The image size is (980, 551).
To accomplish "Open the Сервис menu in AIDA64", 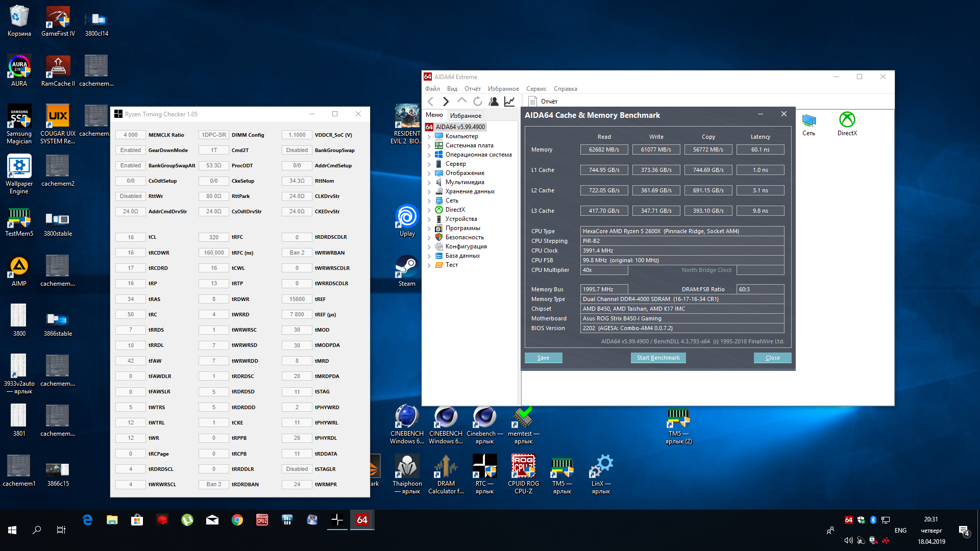I will click(x=536, y=89).
